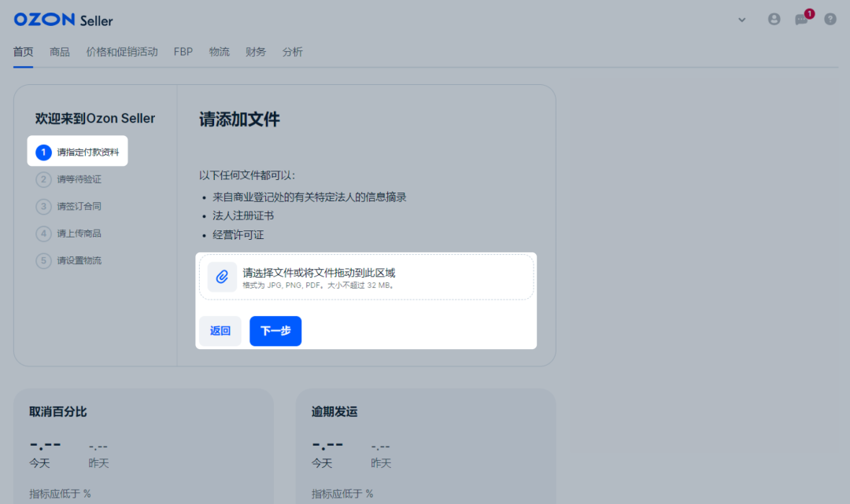
Task: Click the 来自商业登记处 list item text
Action: (309, 197)
